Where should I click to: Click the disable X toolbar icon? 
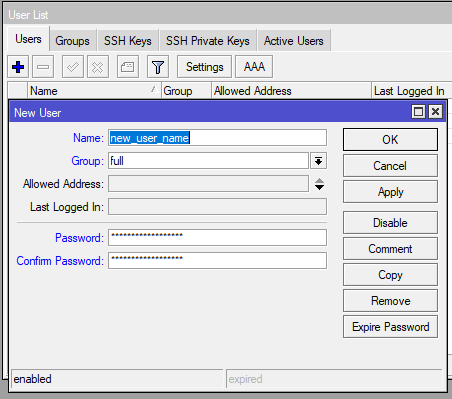point(98,67)
